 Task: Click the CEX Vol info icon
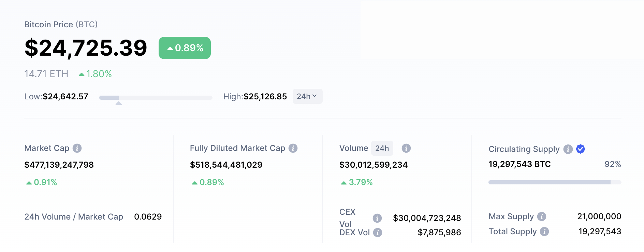(377, 218)
